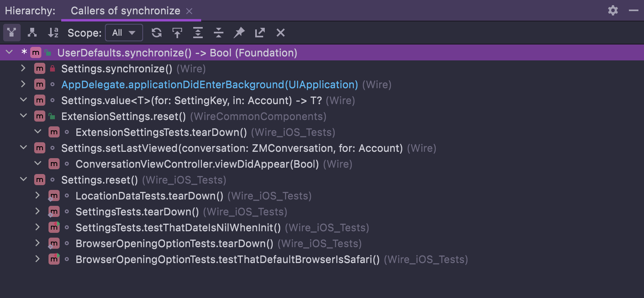The image size is (644, 298).
Task: Click method icon of Settings.value<T> row
Action: coord(40,100)
